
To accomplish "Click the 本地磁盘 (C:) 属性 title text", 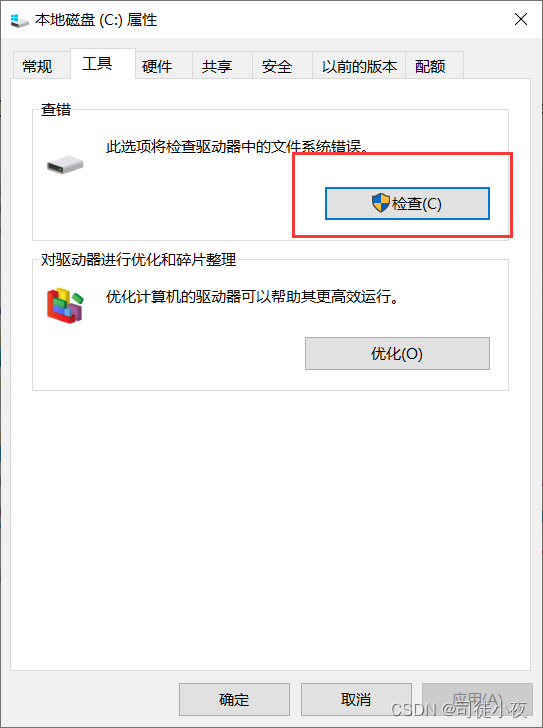I will (x=96, y=20).
